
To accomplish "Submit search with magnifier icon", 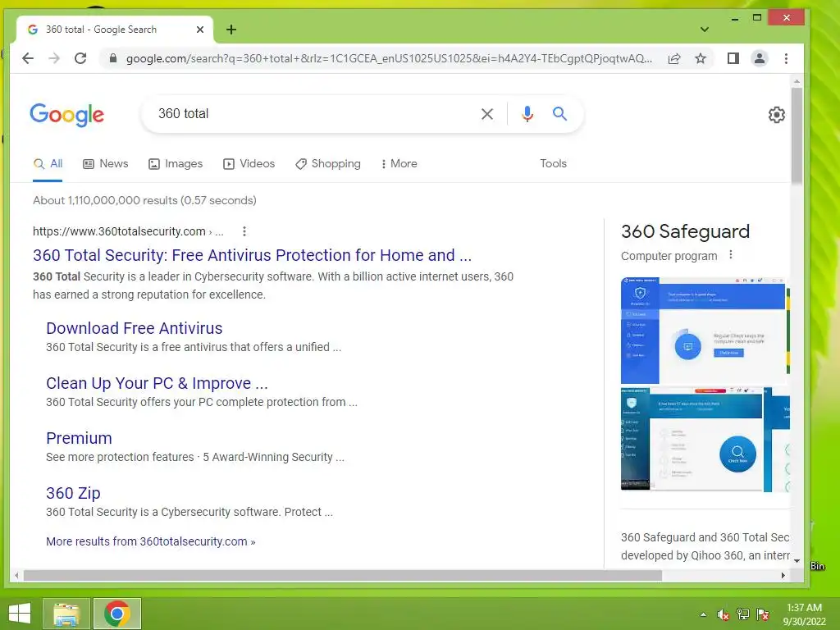I will [x=559, y=113].
